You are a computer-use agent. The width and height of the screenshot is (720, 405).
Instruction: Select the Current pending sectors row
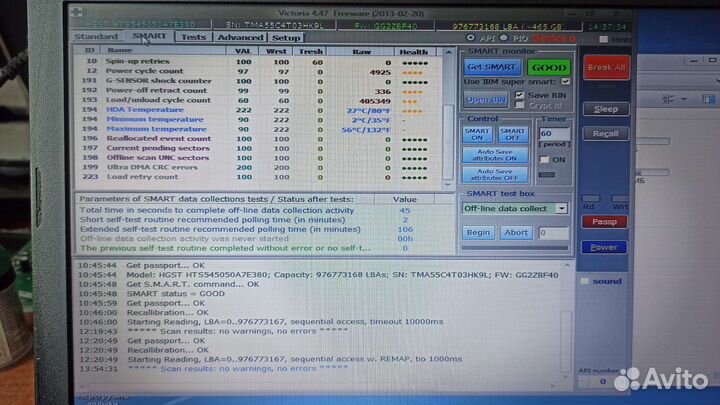click(257, 148)
